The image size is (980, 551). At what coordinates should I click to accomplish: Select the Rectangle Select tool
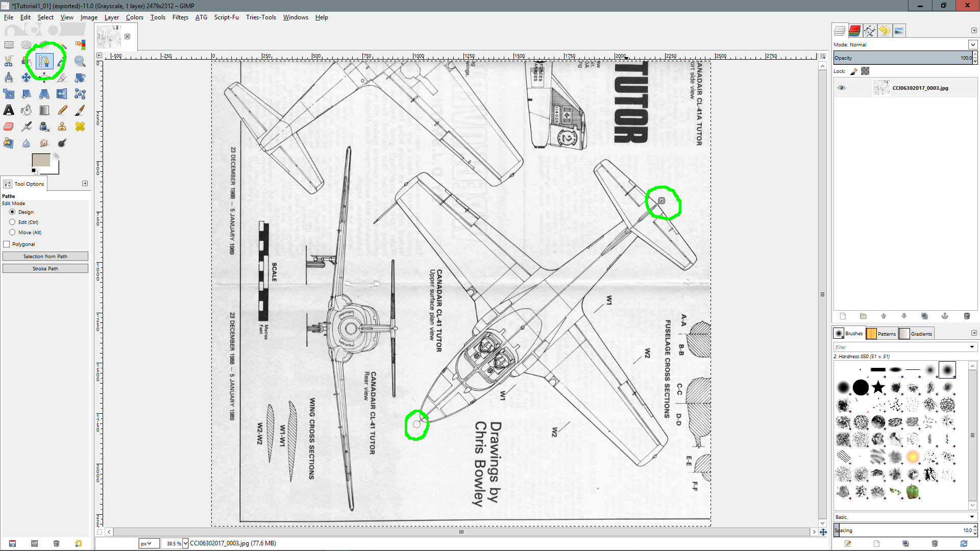[x=9, y=45]
